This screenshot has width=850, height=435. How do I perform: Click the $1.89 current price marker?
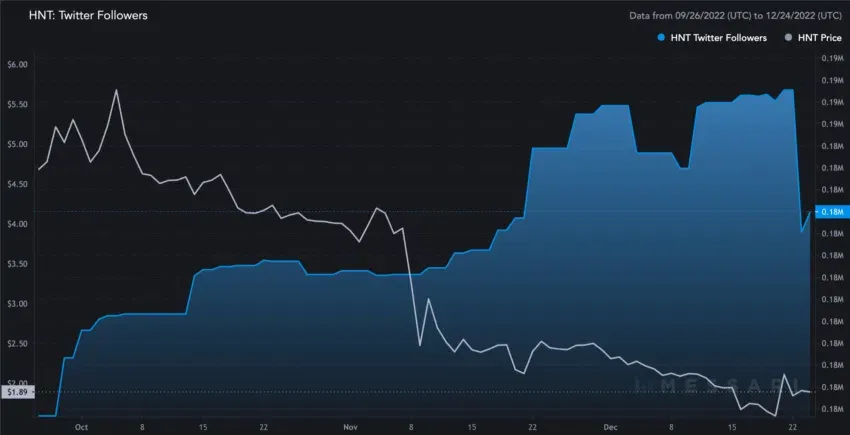[x=17, y=392]
